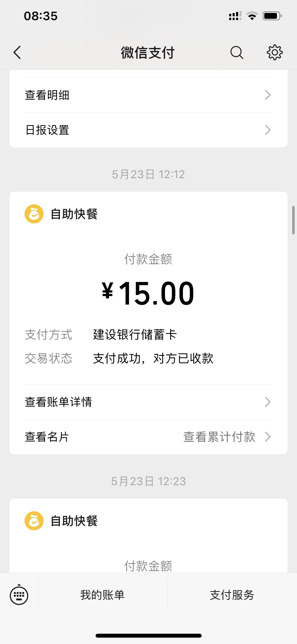297x644 pixels.
Task: Click the vertical scrollbar handle
Action: click(293, 220)
